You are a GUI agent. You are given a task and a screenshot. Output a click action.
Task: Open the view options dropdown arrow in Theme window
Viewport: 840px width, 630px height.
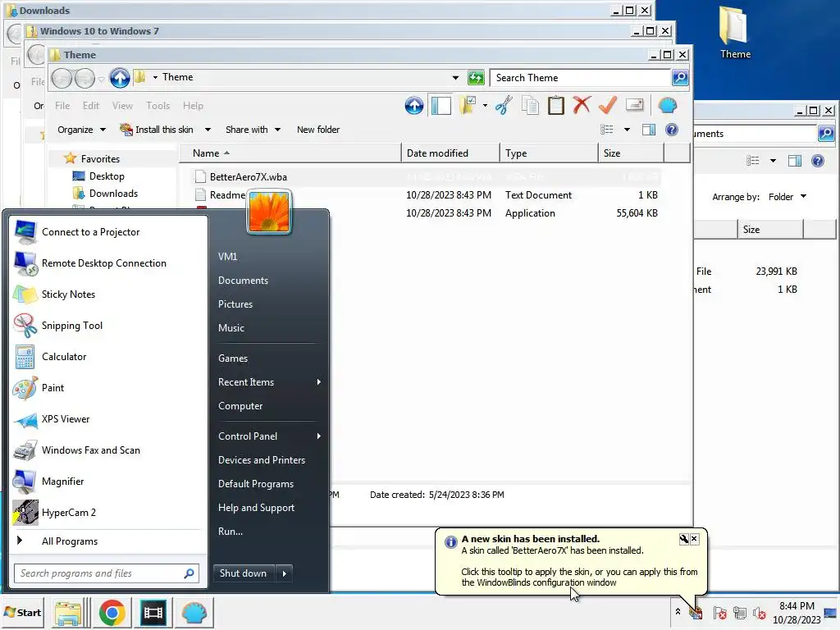(x=627, y=130)
